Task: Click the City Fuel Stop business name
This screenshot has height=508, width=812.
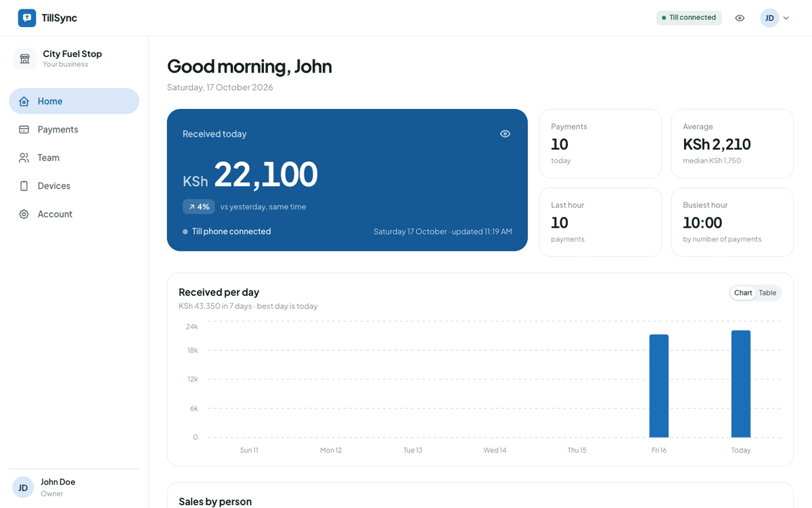Action: 72,54
